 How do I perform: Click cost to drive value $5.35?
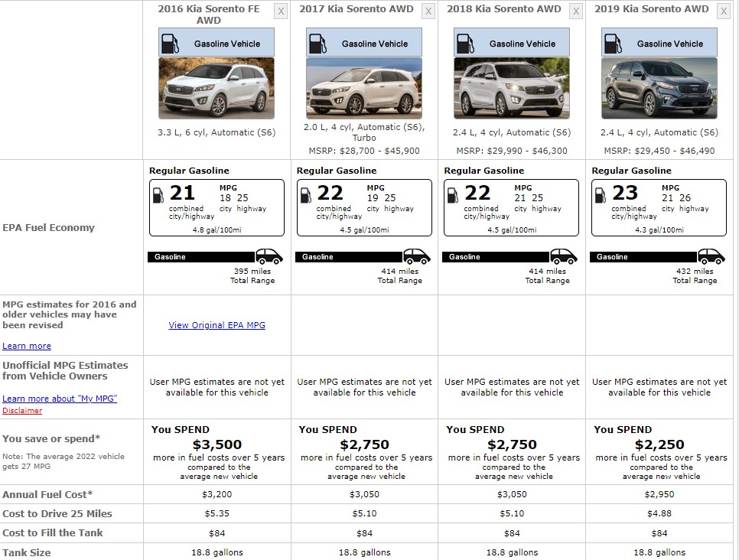(216, 514)
